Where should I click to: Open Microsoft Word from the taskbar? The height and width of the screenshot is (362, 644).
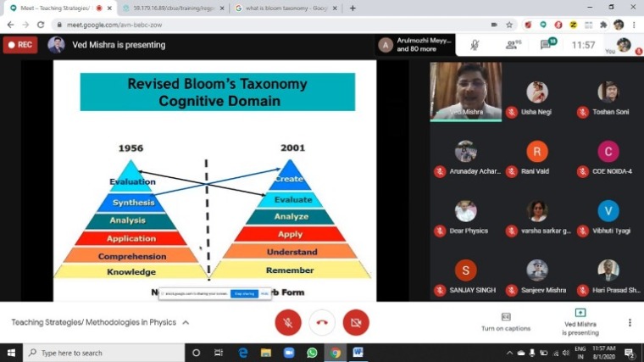[x=358, y=353]
